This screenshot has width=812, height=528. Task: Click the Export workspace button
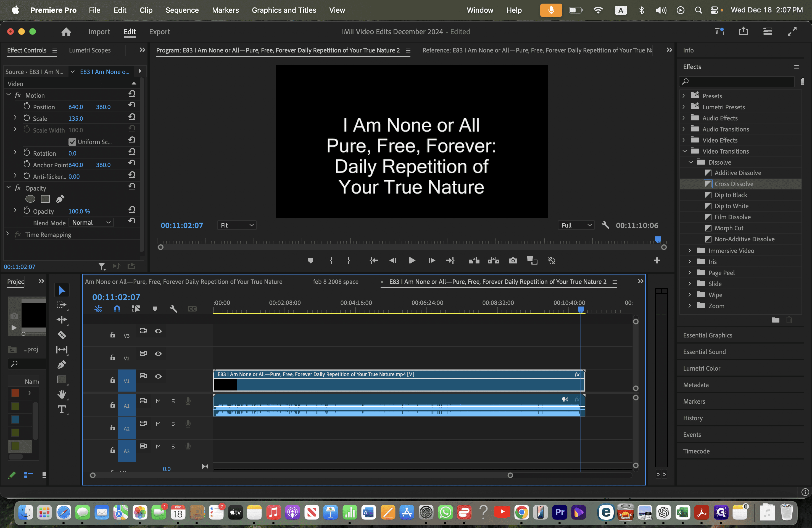tap(159, 32)
